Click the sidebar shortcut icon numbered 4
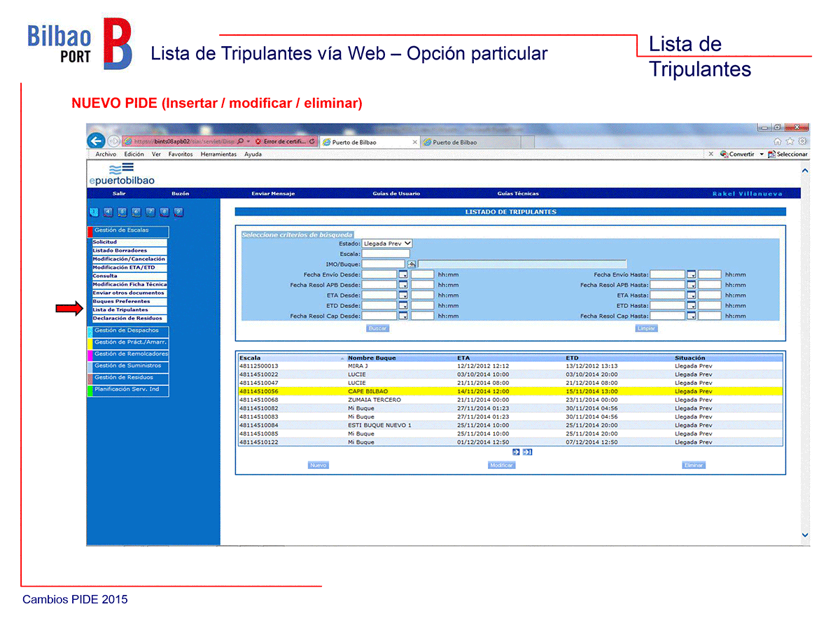The height and width of the screenshot is (630, 840). (108, 212)
